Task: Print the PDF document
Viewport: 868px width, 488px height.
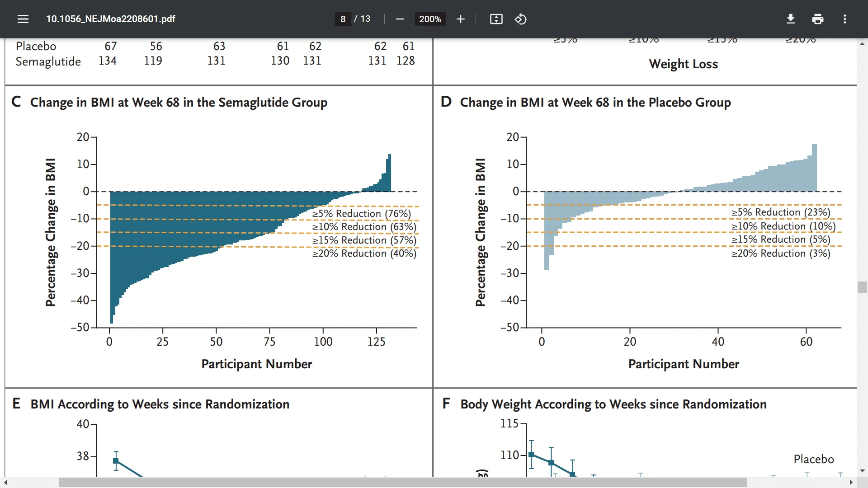Action: click(x=817, y=19)
